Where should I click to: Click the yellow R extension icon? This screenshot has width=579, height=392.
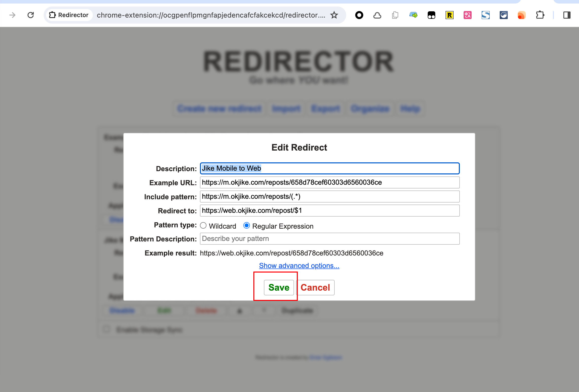[x=449, y=15]
